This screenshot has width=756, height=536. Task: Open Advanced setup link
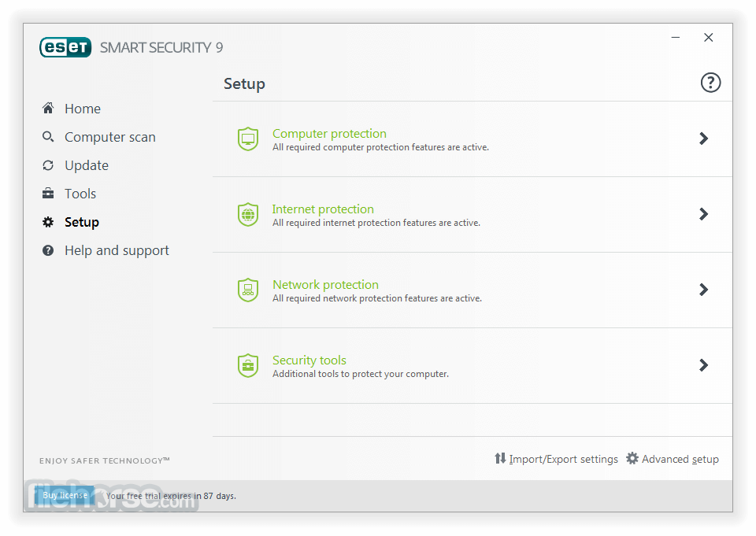680,459
